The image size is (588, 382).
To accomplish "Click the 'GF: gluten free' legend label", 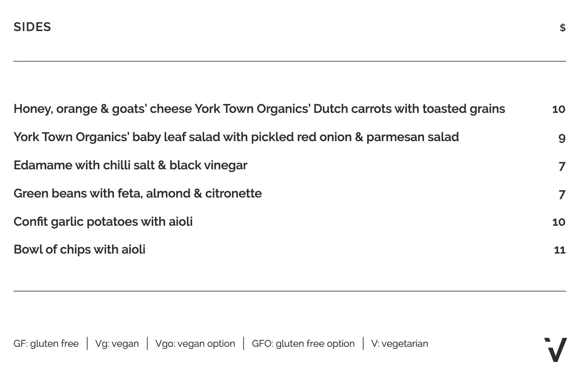I will click(46, 344).
